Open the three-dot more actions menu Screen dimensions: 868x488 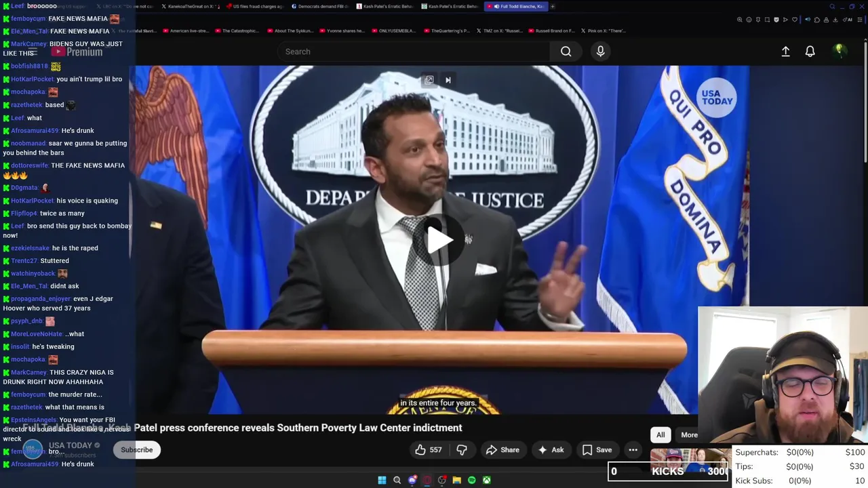point(633,450)
